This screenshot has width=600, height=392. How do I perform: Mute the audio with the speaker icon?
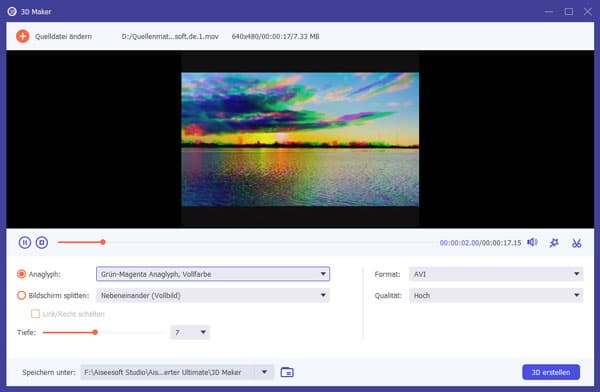coord(532,242)
